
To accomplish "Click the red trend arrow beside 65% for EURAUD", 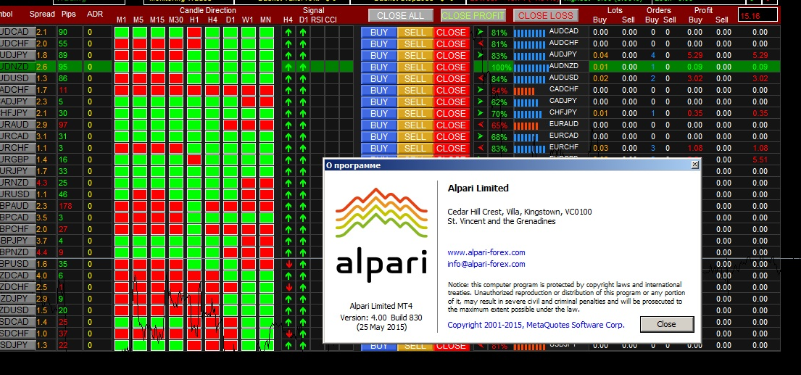I will [x=480, y=125].
